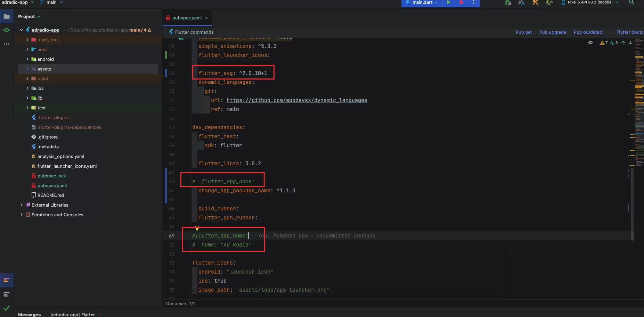Viewport: 644px width, 317px height.
Task: Open the main.dart run configuration dropdown
Action: tap(422, 2)
